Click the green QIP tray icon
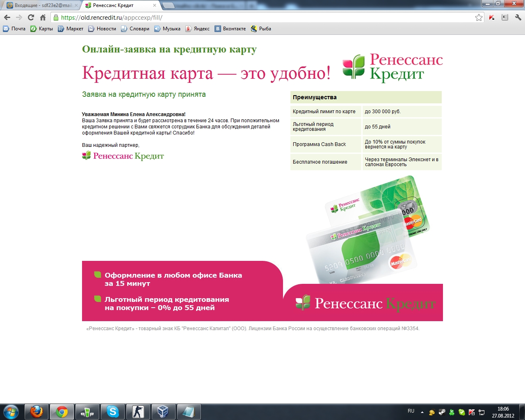The width and height of the screenshot is (525, 420). coord(452,412)
